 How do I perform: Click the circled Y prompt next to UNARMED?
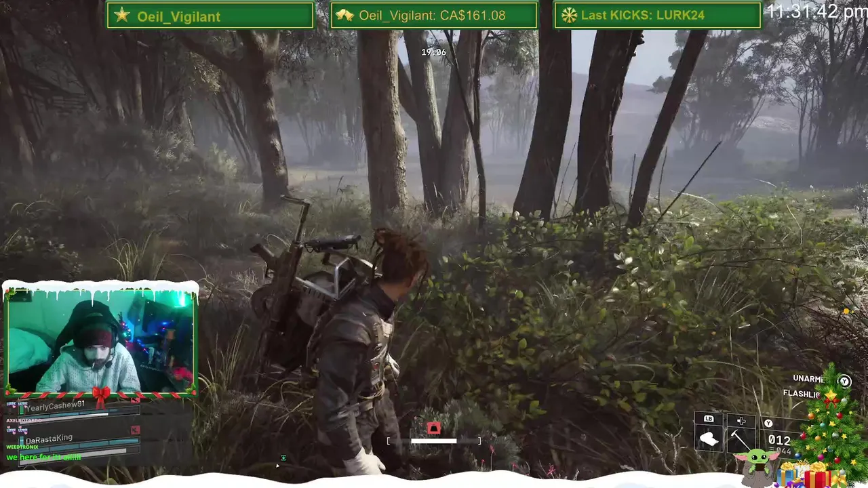(x=844, y=381)
